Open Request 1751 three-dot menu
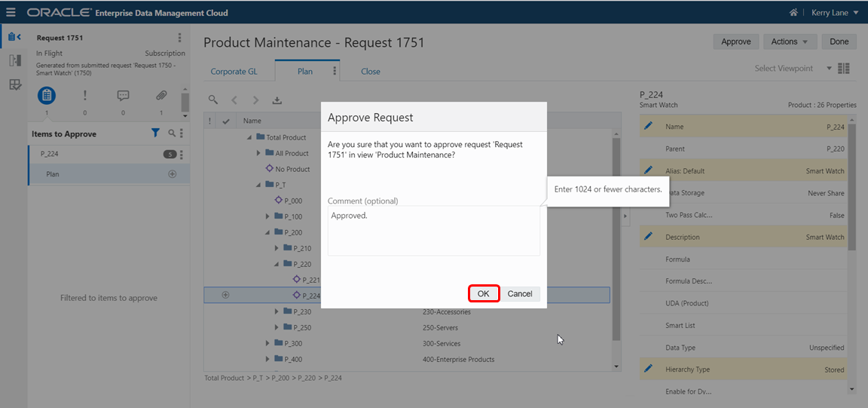This screenshot has height=408, width=868. point(179,38)
